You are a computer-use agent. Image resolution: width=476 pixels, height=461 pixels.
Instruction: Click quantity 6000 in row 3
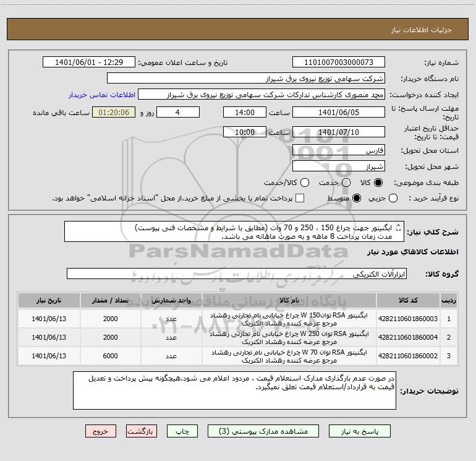tap(110, 356)
